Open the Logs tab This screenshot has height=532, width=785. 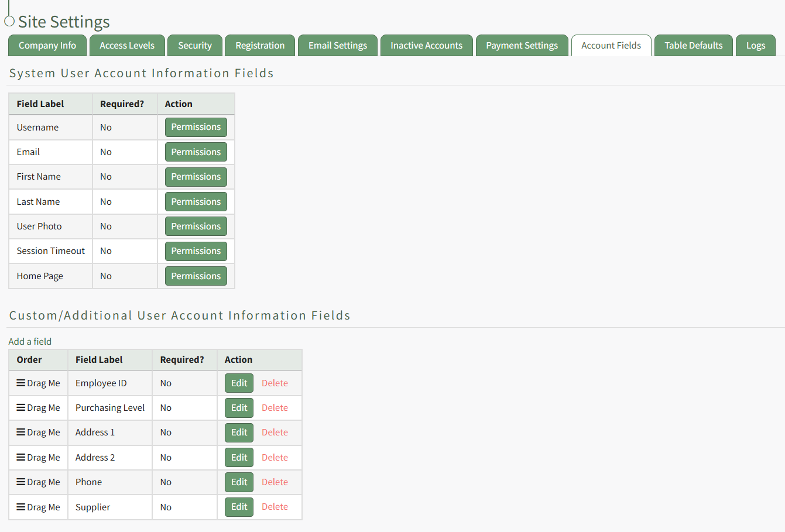coord(755,46)
